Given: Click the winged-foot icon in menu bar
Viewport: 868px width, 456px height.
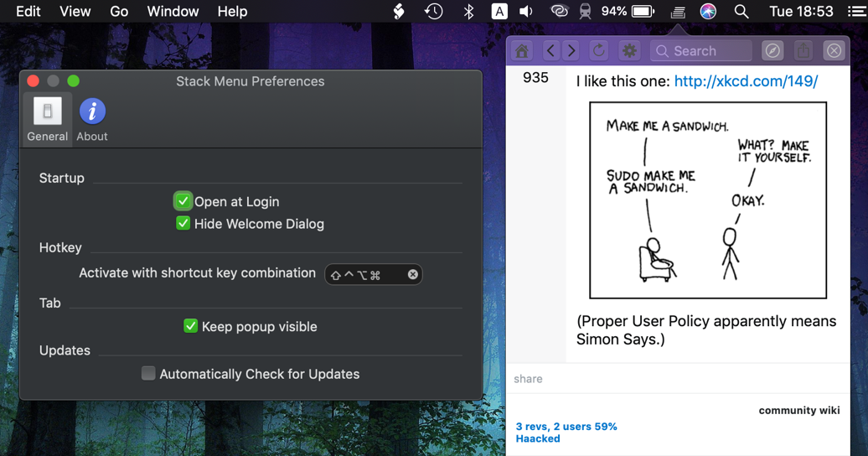Looking at the screenshot, I should coord(399,11).
